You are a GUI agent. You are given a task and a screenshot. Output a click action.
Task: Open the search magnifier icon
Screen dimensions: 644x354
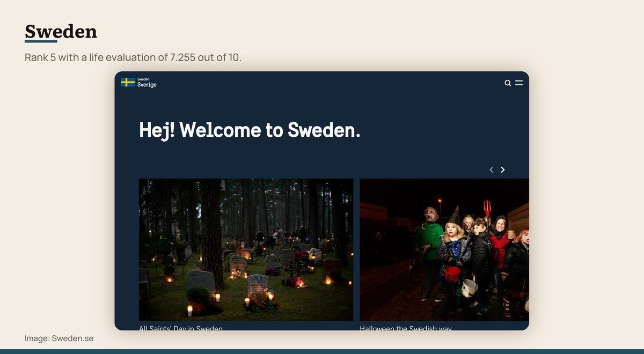click(x=508, y=83)
